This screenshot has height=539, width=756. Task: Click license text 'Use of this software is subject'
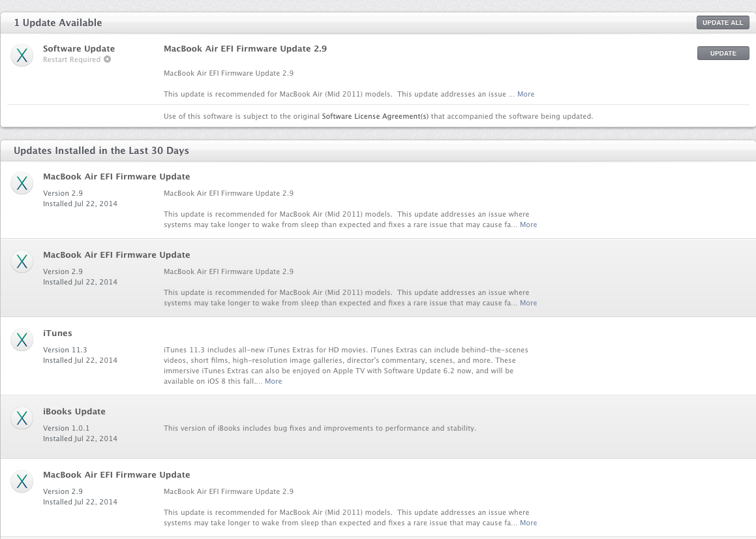click(378, 116)
